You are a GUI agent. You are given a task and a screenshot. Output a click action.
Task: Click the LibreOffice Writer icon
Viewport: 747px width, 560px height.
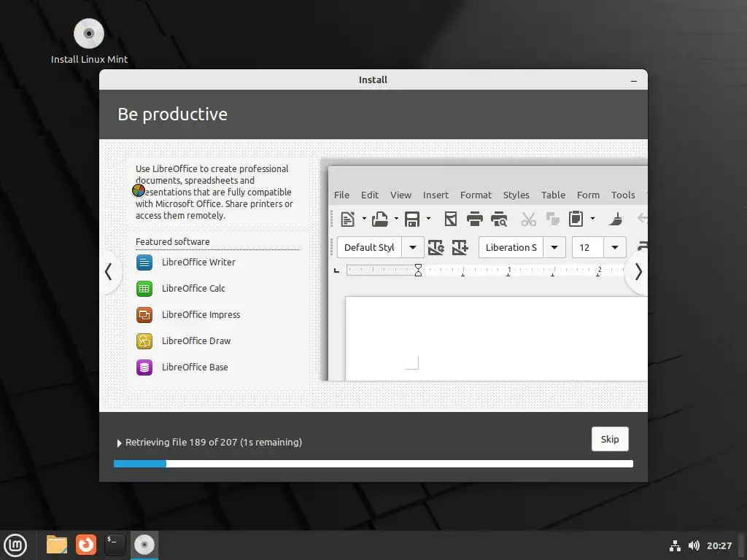[144, 262]
